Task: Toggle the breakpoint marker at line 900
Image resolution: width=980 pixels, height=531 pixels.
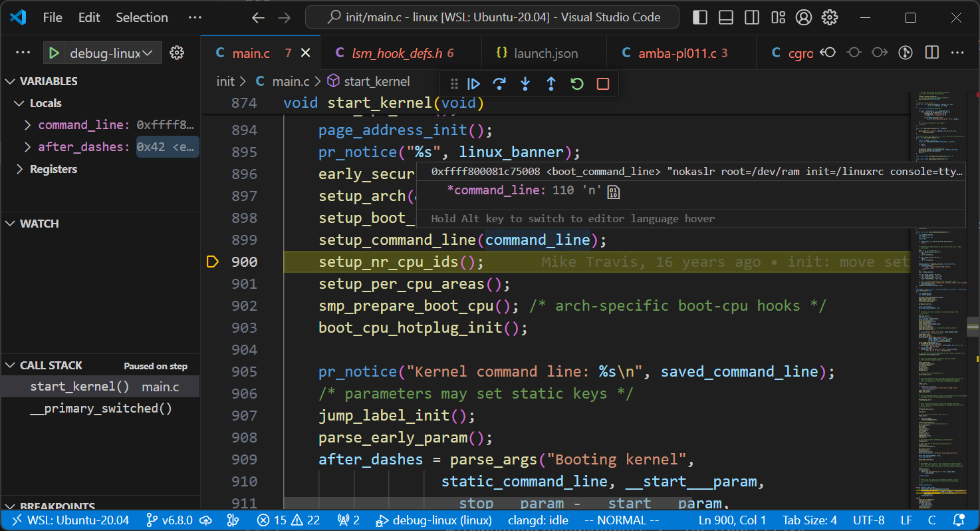Action: [212, 262]
